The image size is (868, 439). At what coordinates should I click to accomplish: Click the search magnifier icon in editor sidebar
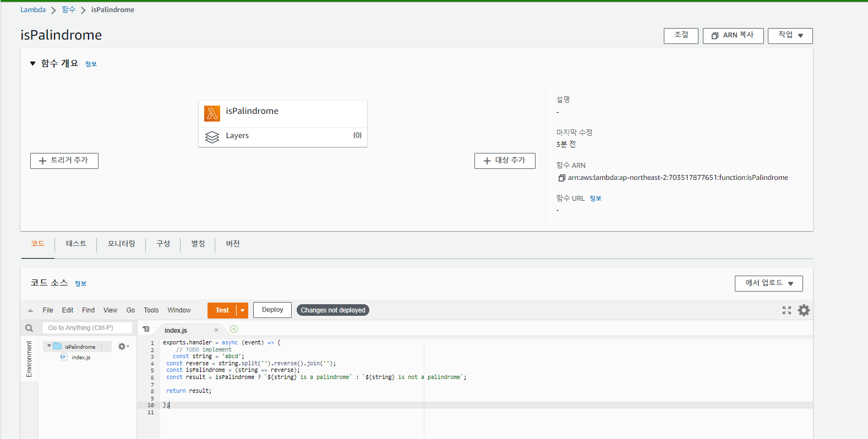pos(29,328)
